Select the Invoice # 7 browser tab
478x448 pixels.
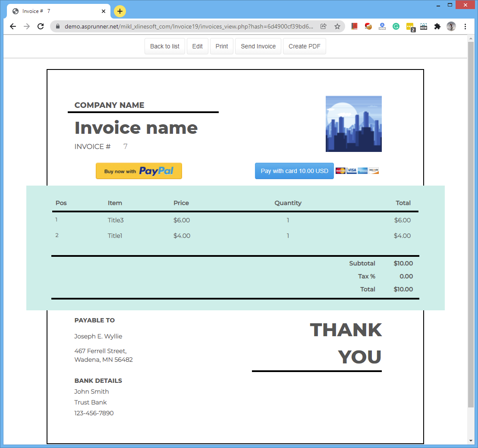click(x=56, y=11)
